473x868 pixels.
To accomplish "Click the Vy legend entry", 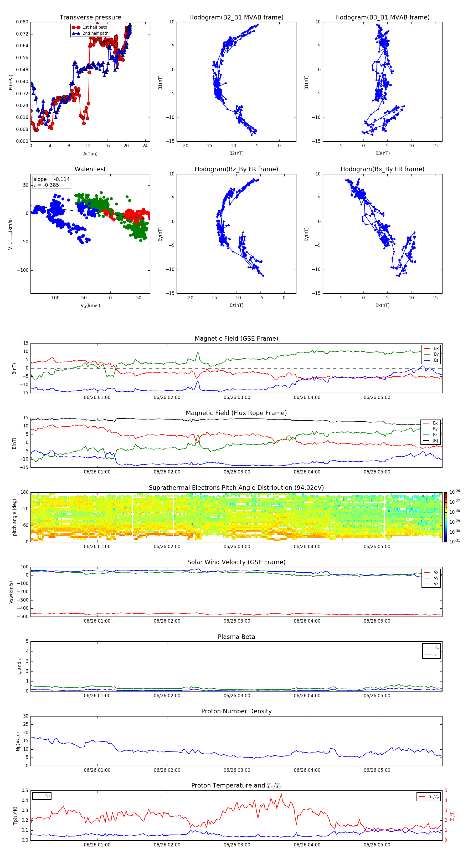I will [x=431, y=578].
